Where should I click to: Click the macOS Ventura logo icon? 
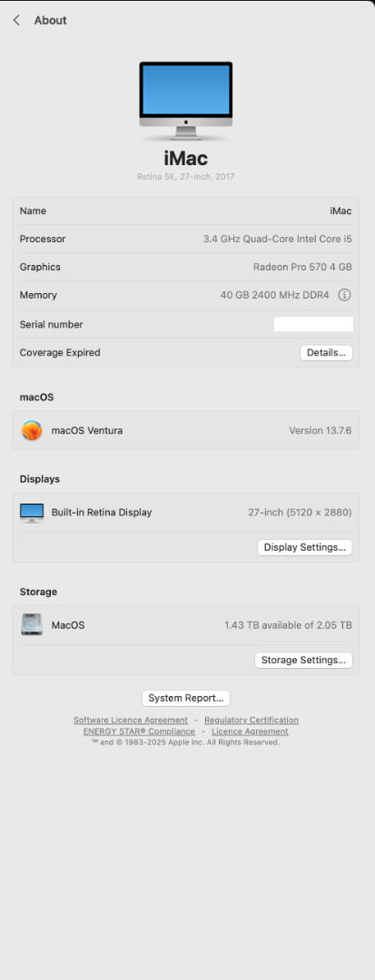(32, 431)
